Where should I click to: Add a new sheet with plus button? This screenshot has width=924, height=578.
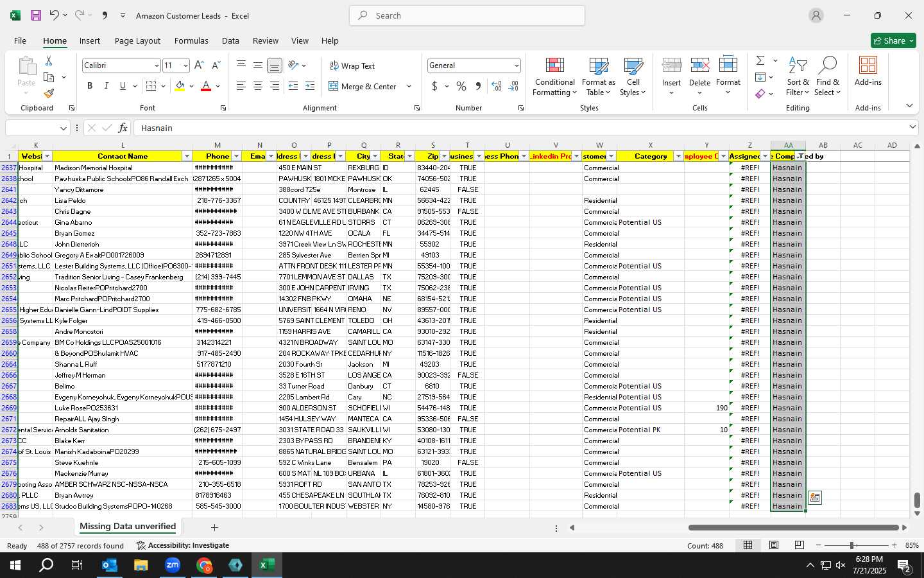[x=214, y=527]
